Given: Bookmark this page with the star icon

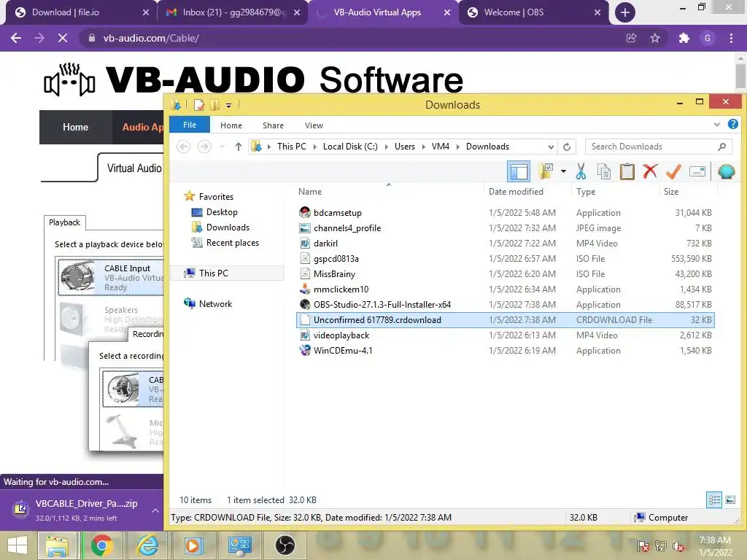Looking at the screenshot, I should pos(655,38).
